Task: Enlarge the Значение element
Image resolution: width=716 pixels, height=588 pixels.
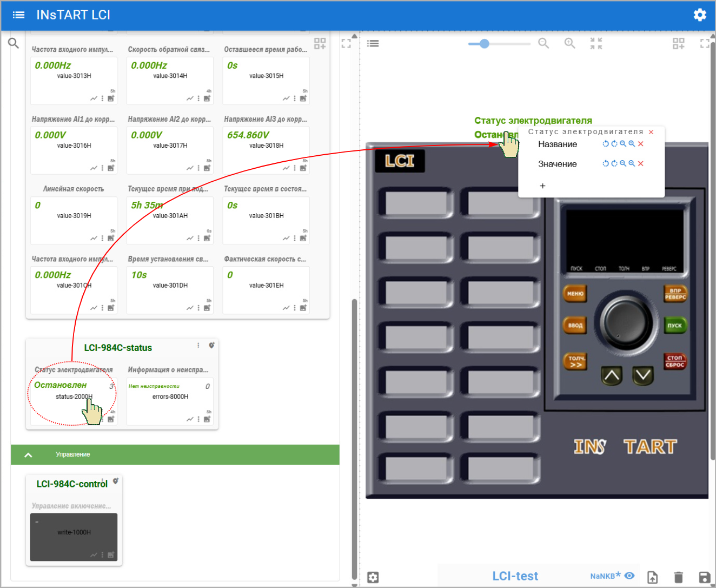Action: point(632,163)
